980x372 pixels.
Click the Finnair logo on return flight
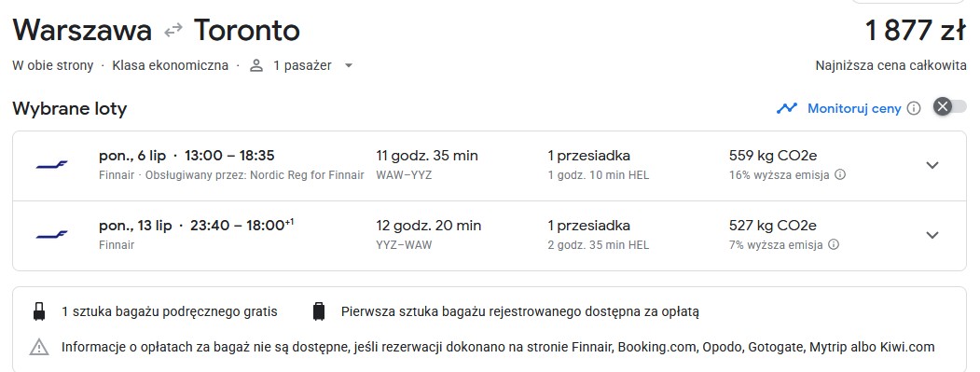click(x=52, y=235)
